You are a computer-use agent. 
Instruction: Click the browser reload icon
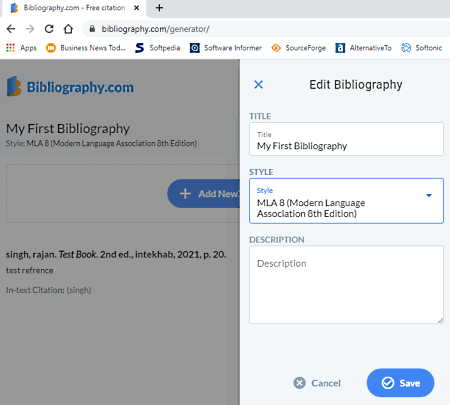(49, 29)
